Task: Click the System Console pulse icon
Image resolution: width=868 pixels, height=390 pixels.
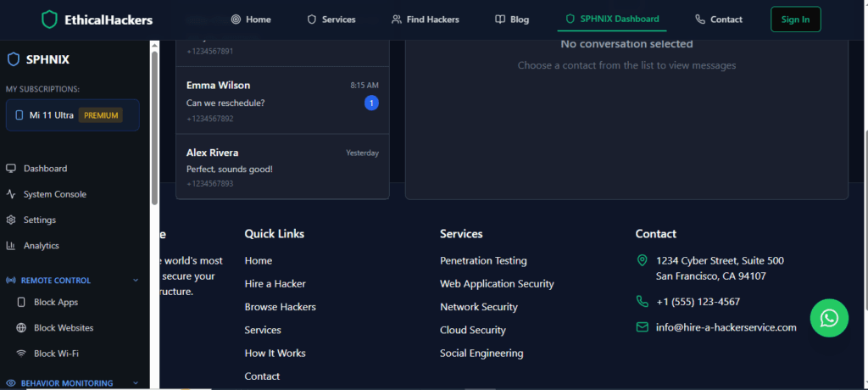Action: point(10,194)
